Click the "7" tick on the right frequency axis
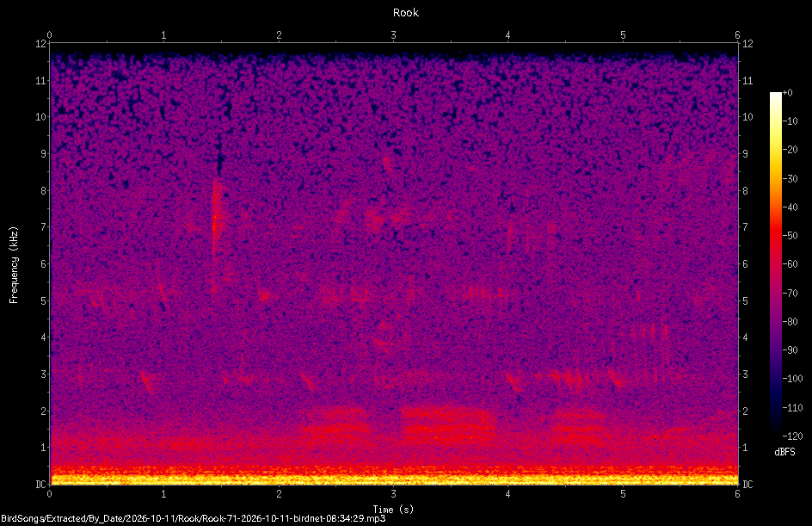Screen dimensions: 812x526 pyautogui.click(x=745, y=227)
